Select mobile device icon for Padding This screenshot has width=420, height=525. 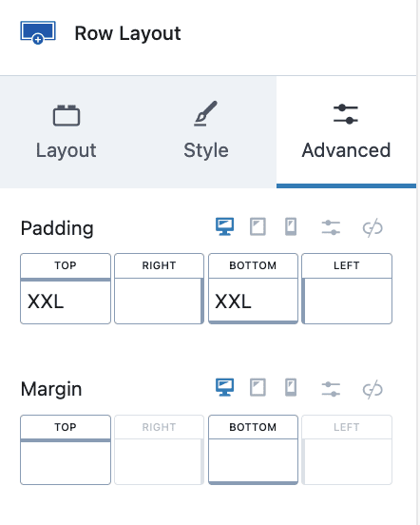coord(291,226)
